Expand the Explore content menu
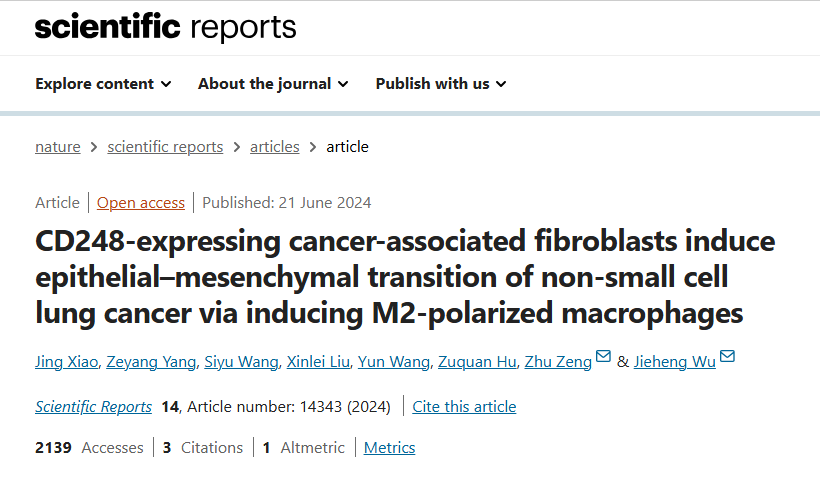Viewport: 820px width, 479px height. pos(103,84)
